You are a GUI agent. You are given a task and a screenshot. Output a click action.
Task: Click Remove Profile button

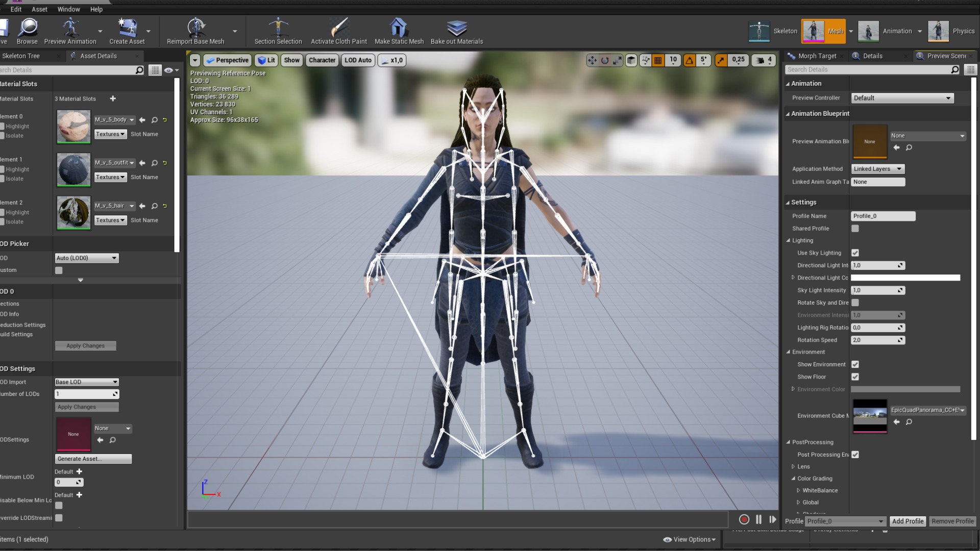(952, 521)
